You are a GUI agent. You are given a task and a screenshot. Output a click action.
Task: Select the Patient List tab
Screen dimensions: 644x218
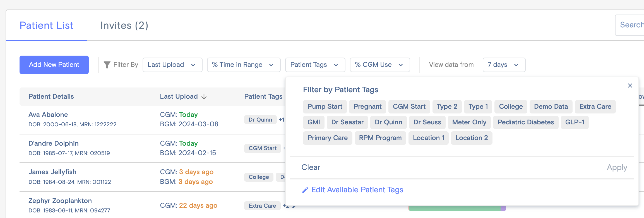[x=46, y=25]
